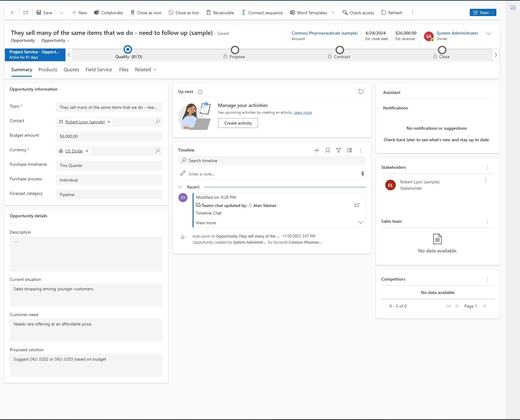
Task: Search contacts using the Contact lookup magnifier
Action: click(157, 122)
